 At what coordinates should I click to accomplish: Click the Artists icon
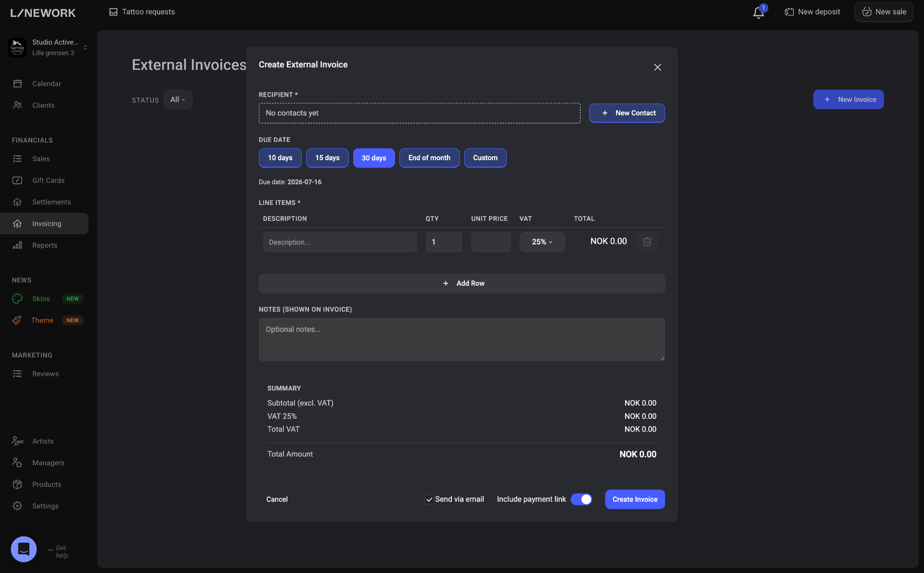click(x=17, y=441)
